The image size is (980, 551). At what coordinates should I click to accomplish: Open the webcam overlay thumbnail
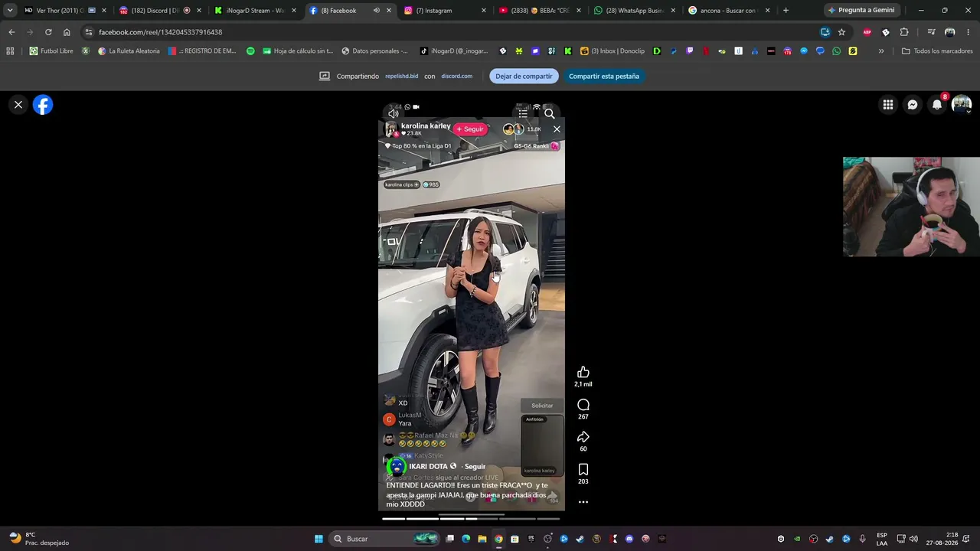click(911, 207)
